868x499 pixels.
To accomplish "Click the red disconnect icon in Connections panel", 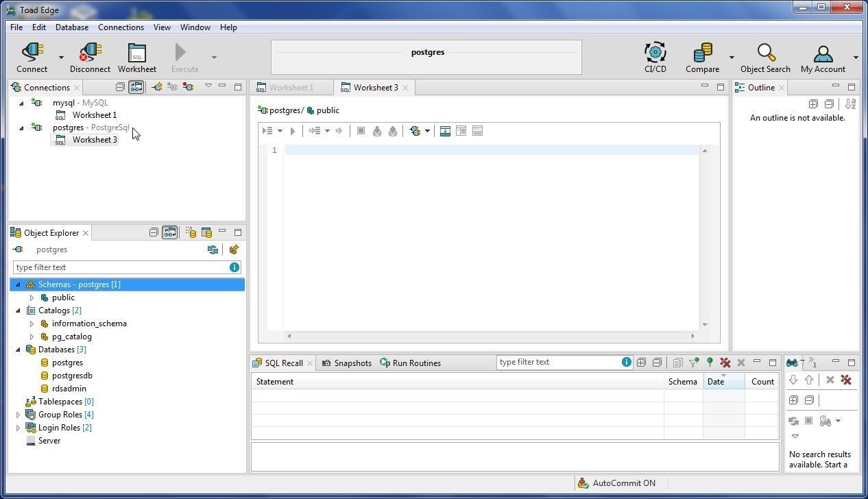I will [x=188, y=87].
